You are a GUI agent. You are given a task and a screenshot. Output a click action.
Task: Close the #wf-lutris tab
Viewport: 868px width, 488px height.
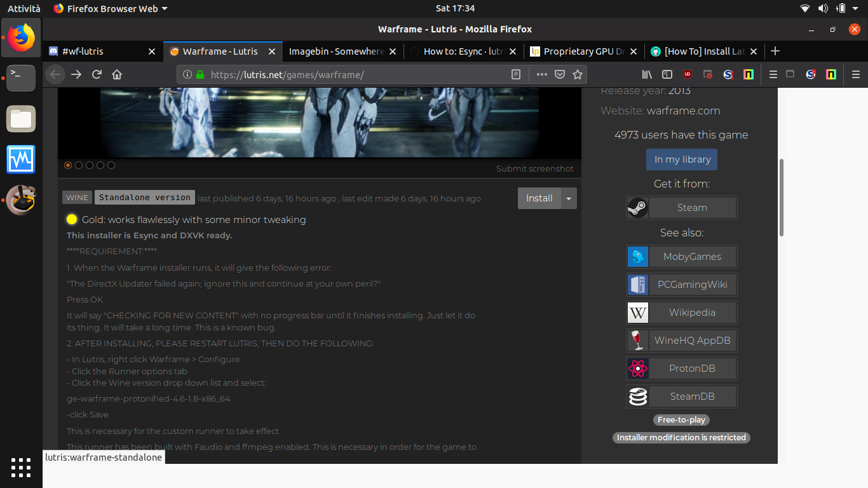[x=152, y=51]
